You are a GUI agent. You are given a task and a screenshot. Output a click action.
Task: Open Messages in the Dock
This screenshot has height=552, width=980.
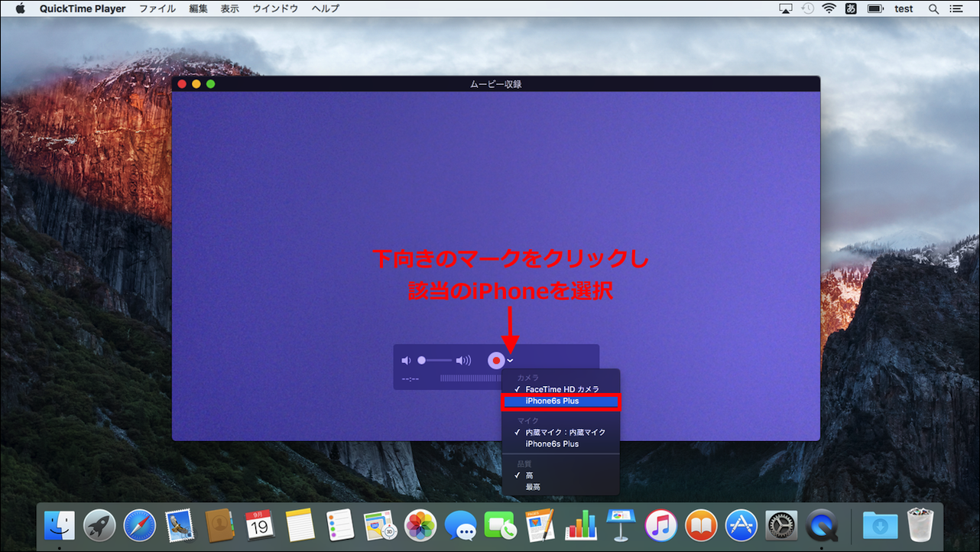point(460,525)
